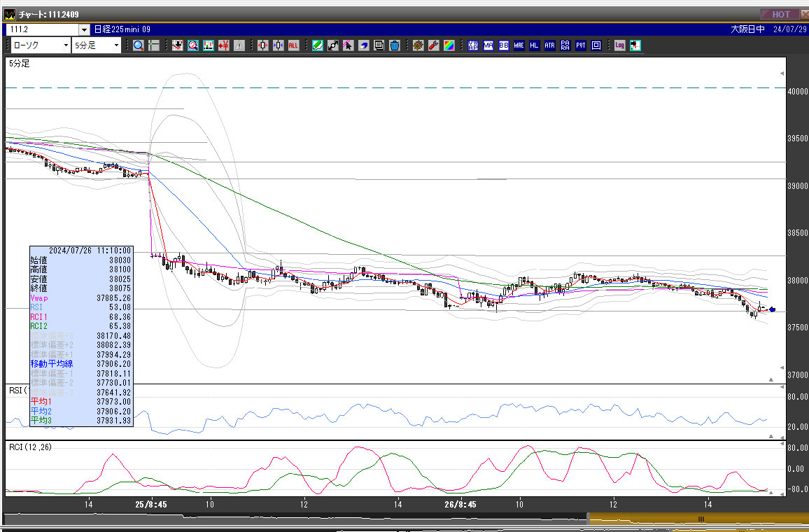Image resolution: width=809 pixels, height=532 pixels.
Task: Click the magnifier icon with number 2
Action: [193, 45]
